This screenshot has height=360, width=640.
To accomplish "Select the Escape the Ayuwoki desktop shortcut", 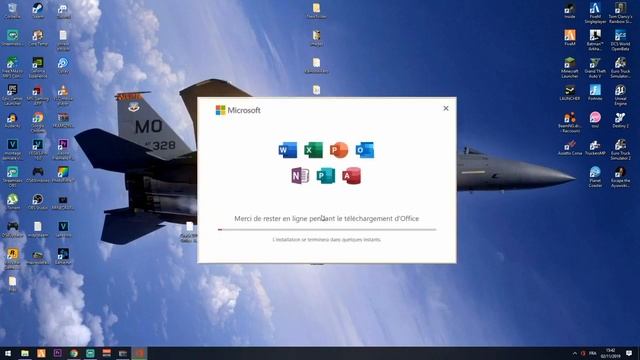I will [620, 177].
